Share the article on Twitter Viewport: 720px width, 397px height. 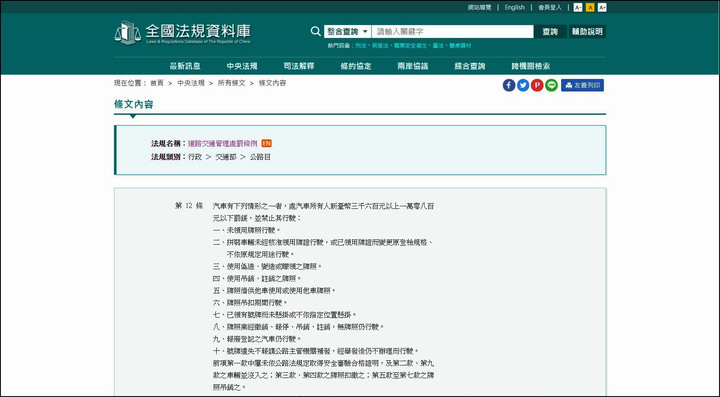[523, 85]
